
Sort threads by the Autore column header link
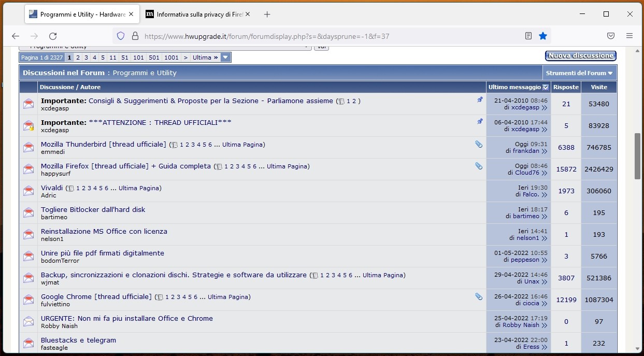[90, 87]
